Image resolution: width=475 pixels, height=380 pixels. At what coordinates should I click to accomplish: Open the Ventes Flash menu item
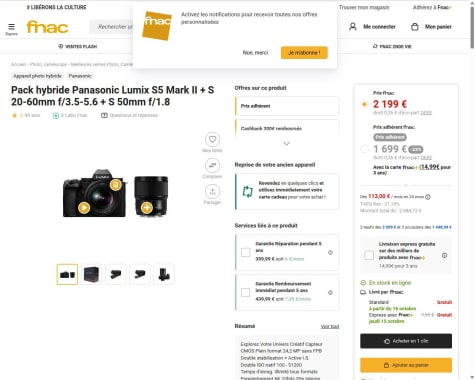78,46
